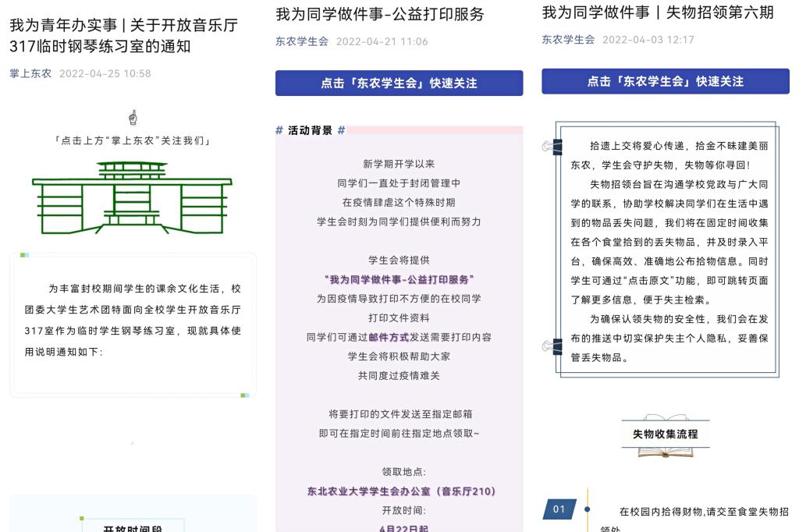Click the timeline dot beside step 01
The height and width of the screenshot is (532, 799).
click(588, 509)
